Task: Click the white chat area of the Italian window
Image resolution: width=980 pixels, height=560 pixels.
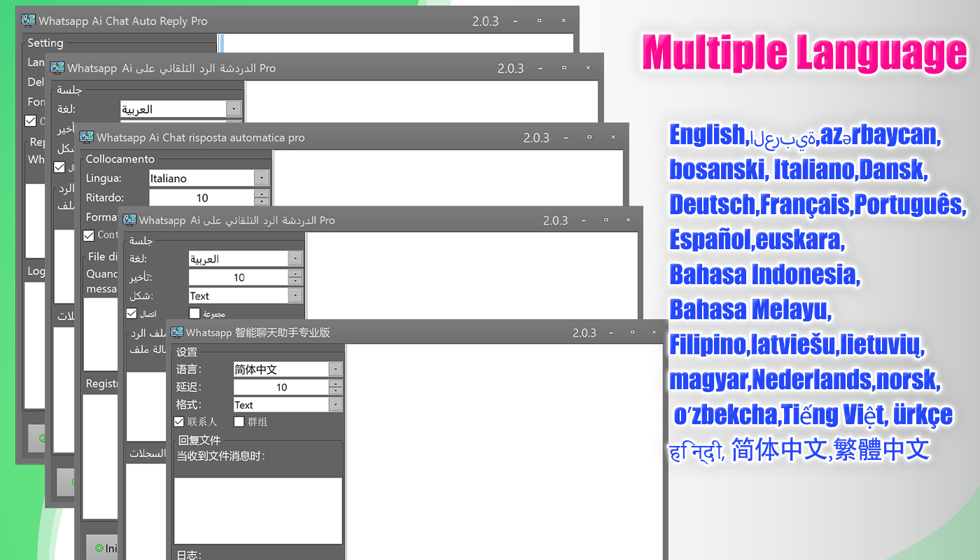Action: tap(448, 178)
